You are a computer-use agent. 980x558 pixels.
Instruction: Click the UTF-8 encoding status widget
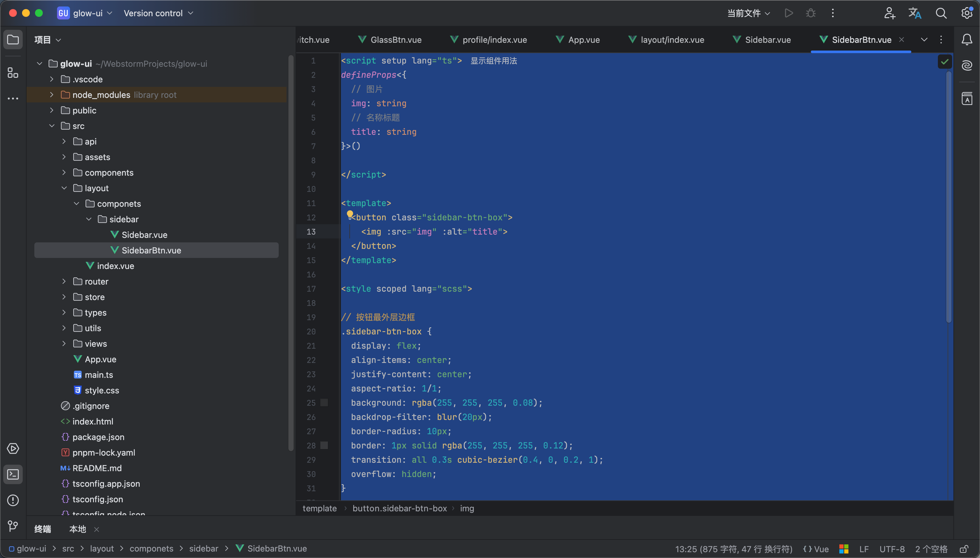pyautogui.click(x=892, y=549)
